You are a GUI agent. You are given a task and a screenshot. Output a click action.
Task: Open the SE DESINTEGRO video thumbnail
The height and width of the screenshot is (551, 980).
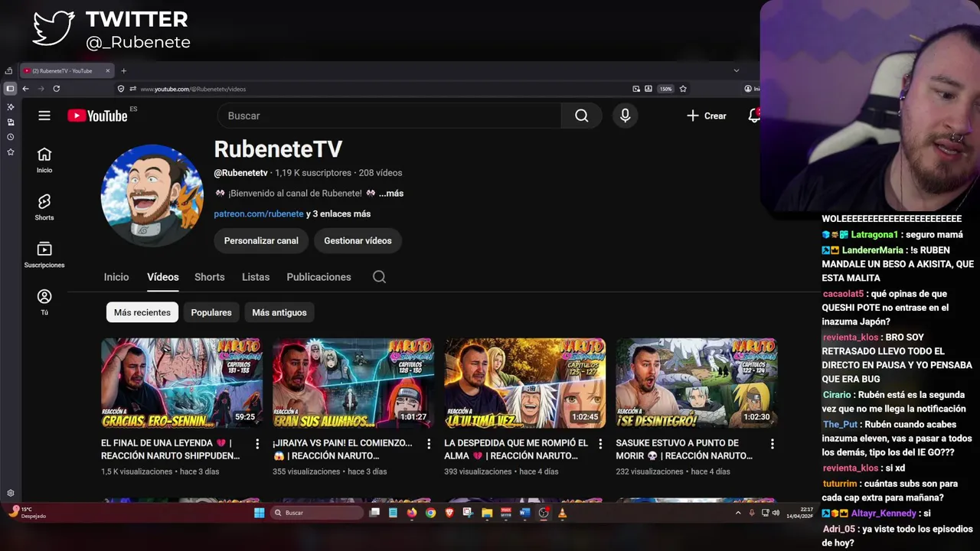tap(696, 383)
